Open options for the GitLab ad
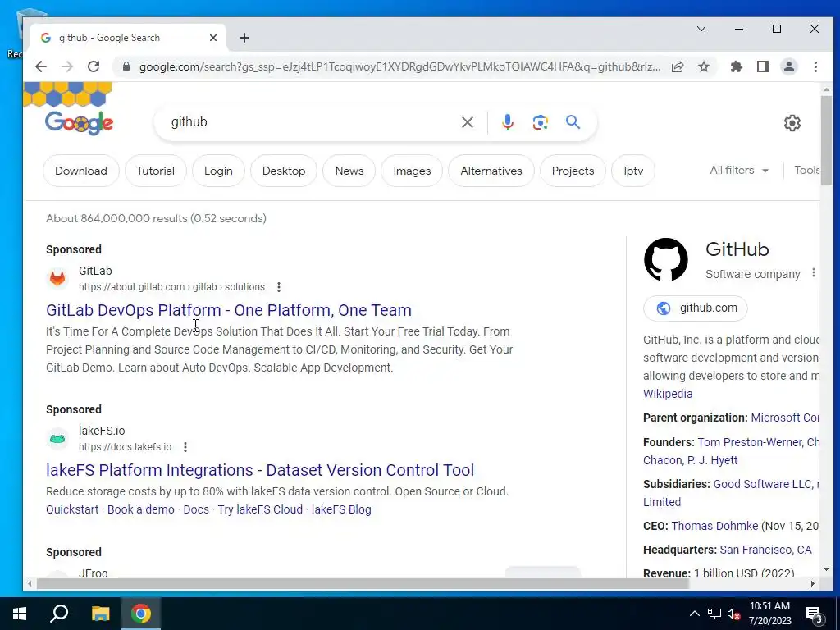840x630 pixels. 279,287
